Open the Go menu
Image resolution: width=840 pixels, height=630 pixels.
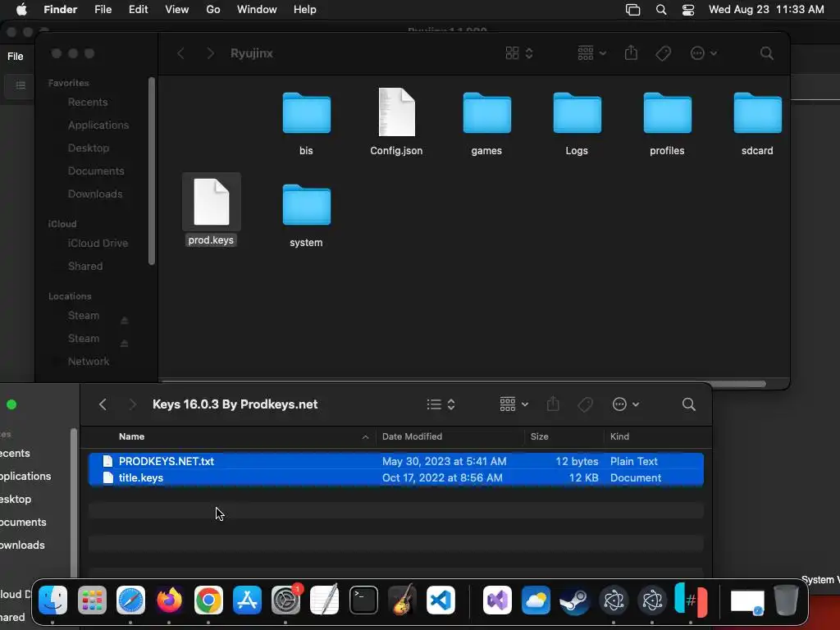213,10
